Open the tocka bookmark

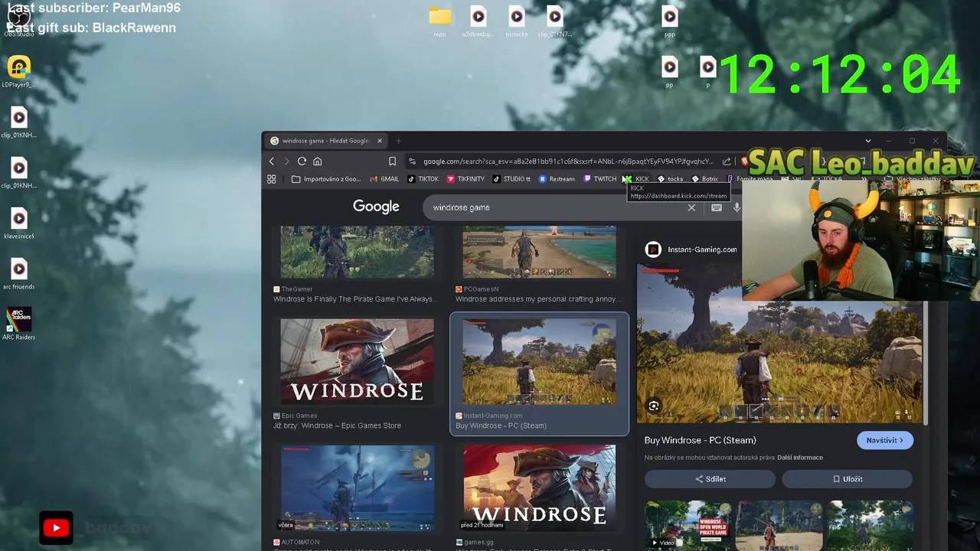click(670, 179)
